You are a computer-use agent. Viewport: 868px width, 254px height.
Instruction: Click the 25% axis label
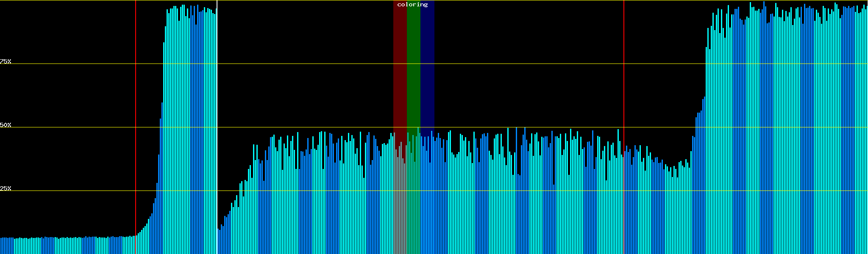pos(6,188)
